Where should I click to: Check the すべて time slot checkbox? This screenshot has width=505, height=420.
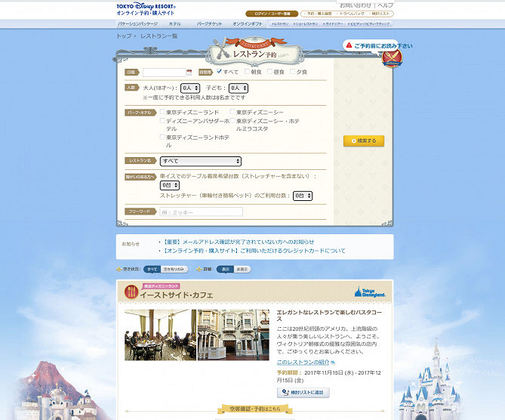220,71
